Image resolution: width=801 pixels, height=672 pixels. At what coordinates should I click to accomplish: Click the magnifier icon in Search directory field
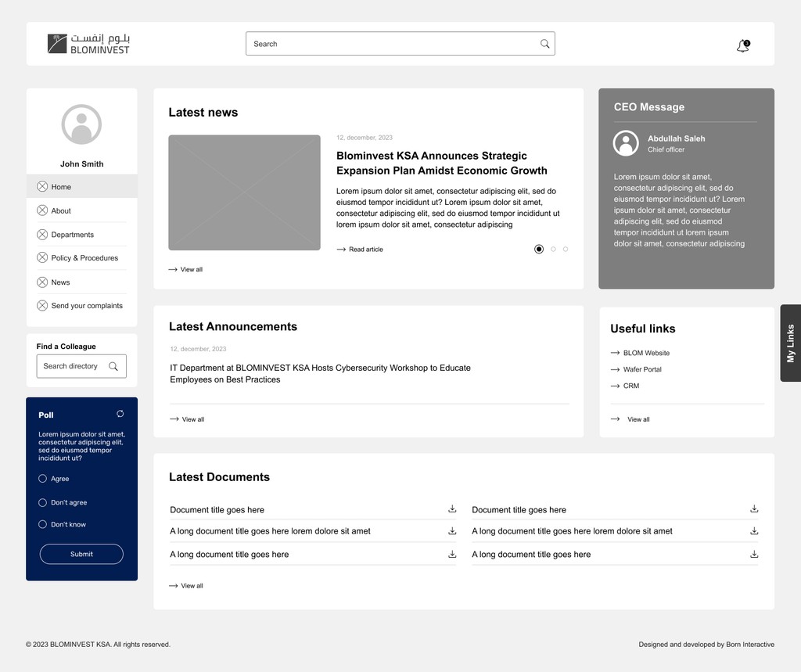pos(113,366)
